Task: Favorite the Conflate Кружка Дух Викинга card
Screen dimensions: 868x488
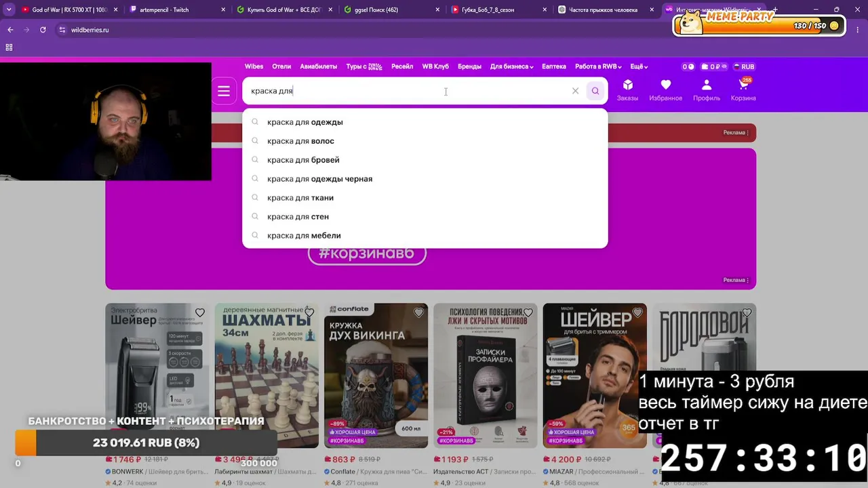Action: tap(419, 312)
